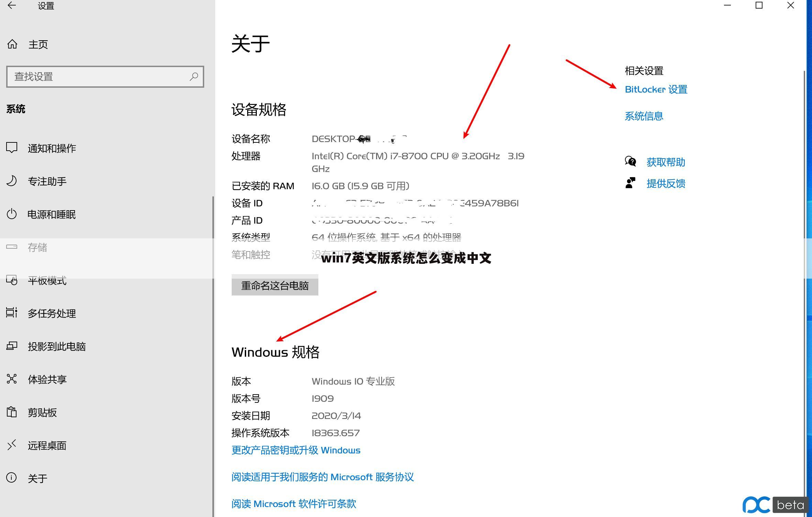Open 更改产品密钥或升级 Windows link
Image resolution: width=812 pixels, height=517 pixels.
[x=296, y=450]
